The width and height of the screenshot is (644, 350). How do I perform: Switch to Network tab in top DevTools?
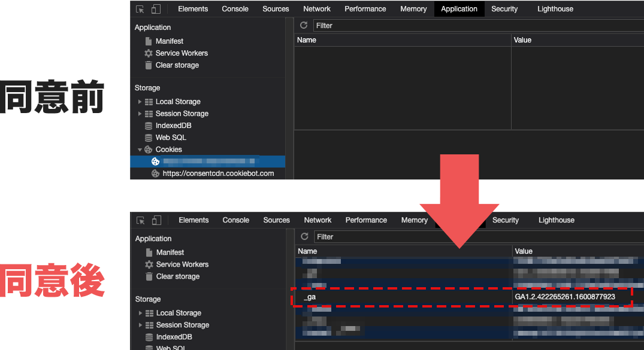click(317, 9)
